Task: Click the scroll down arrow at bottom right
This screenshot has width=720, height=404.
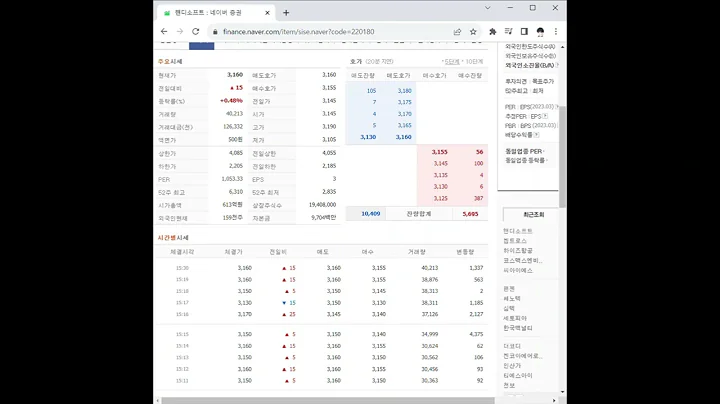Action: click(562, 392)
